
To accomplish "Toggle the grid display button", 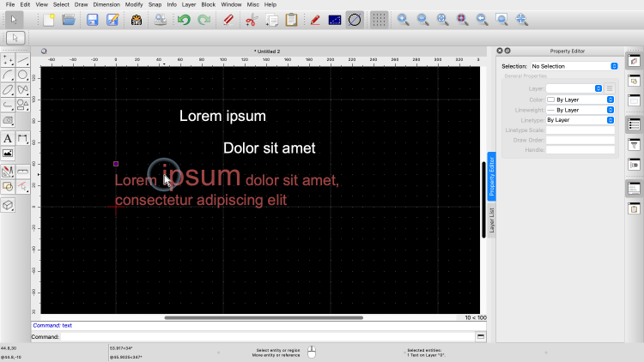I will (378, 19).
